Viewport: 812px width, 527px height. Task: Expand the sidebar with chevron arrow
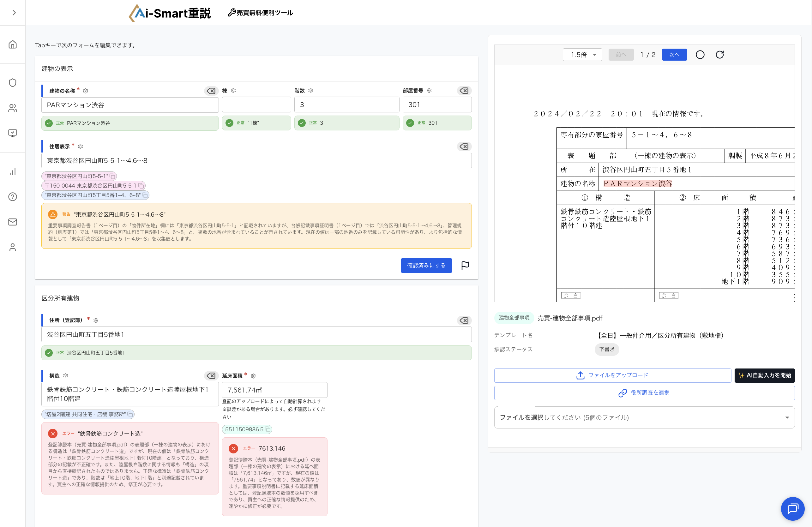[x=14, y=13]
